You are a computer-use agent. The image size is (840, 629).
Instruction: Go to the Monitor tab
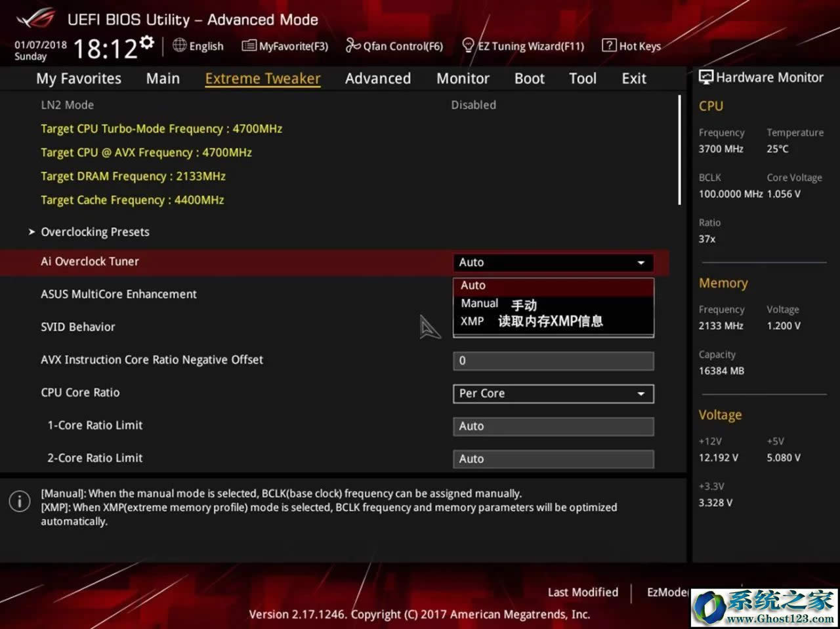point(463,79)
